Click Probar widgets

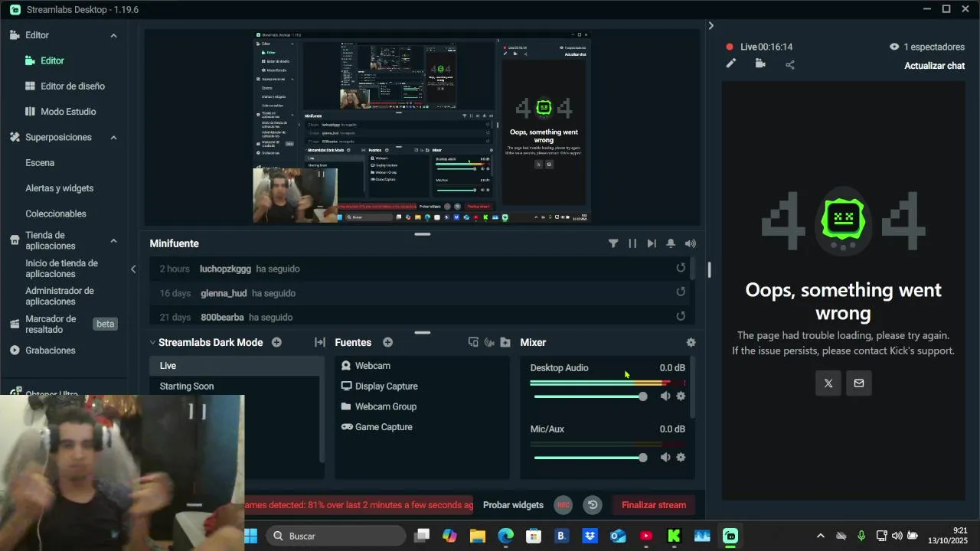click(x=513, y=505)
